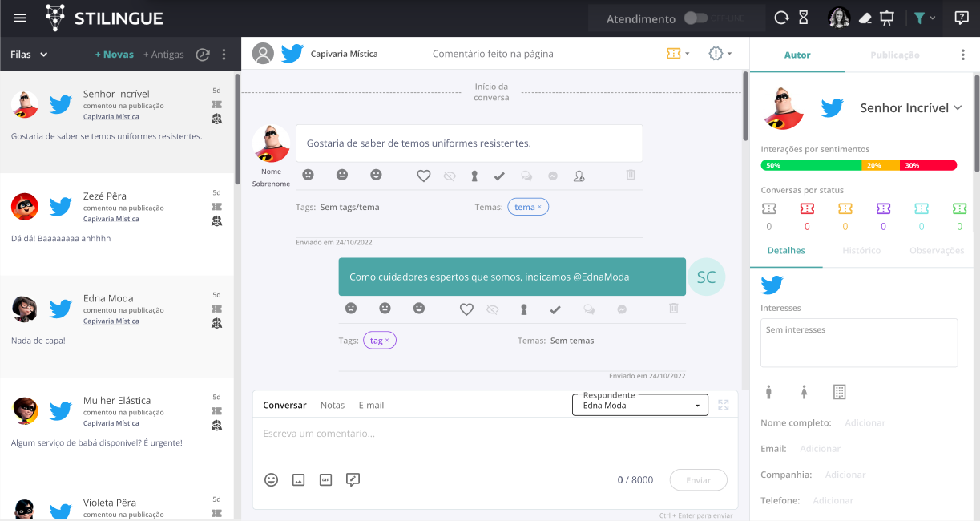This screenshot has height=521, width=980.
Task: Click add-user icon on first message
Action: pos(579,176)
